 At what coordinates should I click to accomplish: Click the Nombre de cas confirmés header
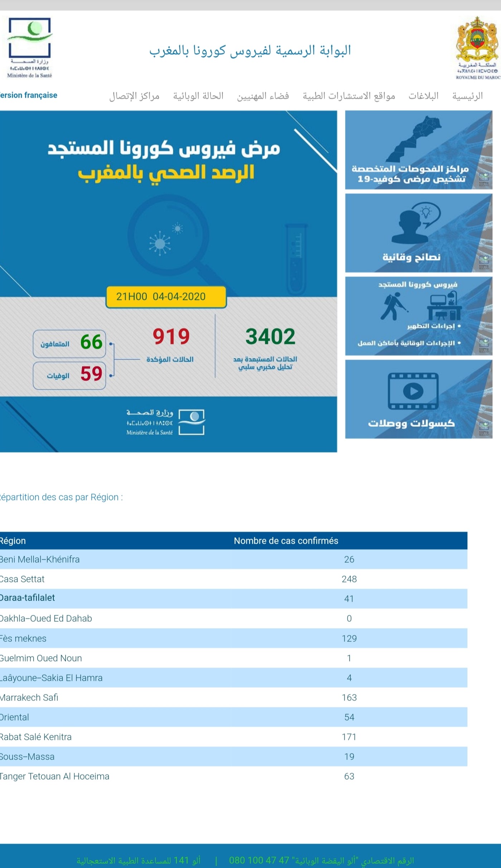[x=286, y=541]
